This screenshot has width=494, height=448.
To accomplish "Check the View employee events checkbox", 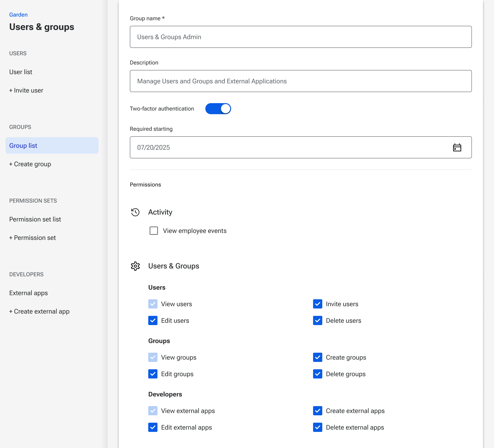I will click(x=154, y=231).
